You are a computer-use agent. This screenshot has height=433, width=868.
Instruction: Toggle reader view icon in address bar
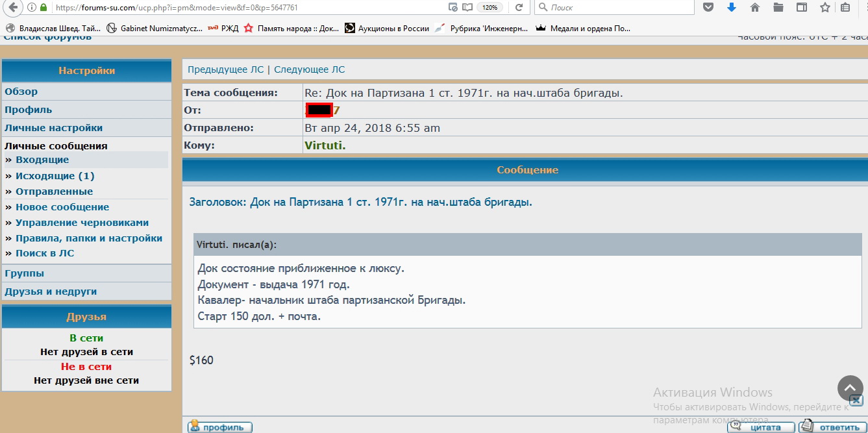point(467,8)
